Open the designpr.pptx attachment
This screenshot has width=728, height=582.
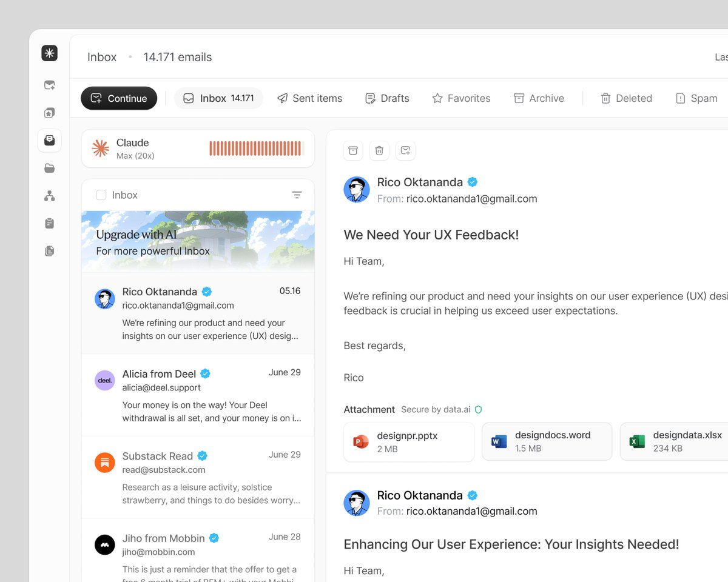pos(409,442)
